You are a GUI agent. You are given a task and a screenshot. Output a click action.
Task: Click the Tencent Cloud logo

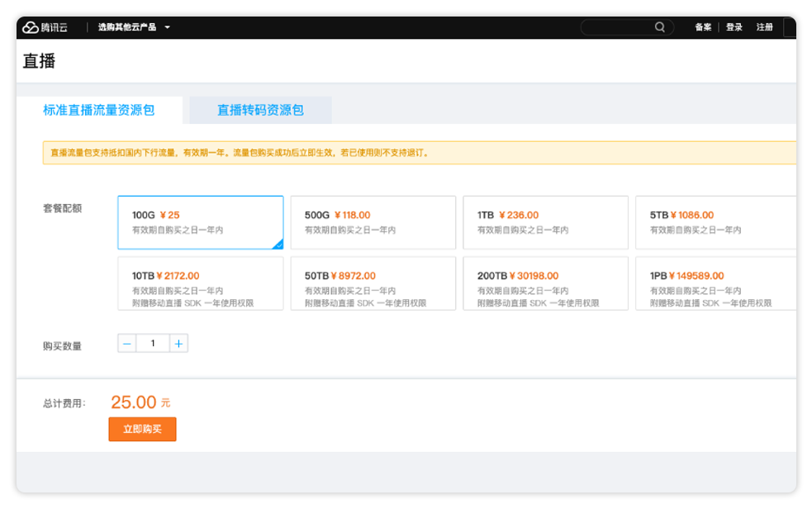click(45, 27)
